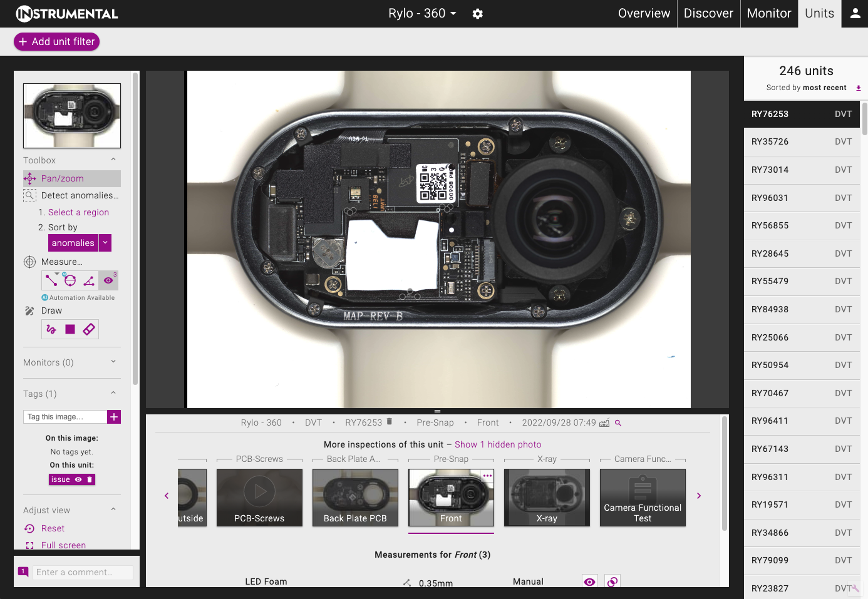Viewport: 868px width, 599px height.
Task: Select the freehand draw tool
Action: pos(51,329)
